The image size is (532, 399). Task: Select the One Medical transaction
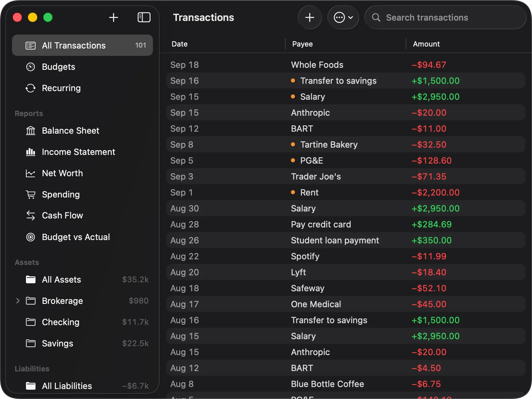pyautogui.click(x=346, y=304)
